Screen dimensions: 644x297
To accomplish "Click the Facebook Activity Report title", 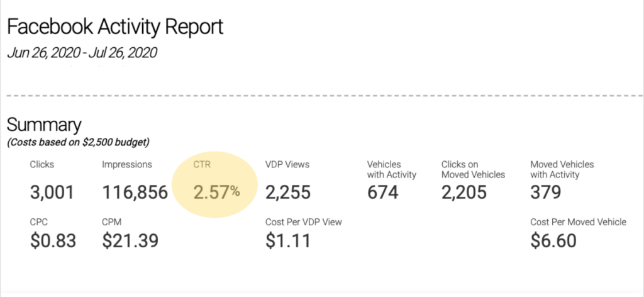I will [x=116, y=28].
